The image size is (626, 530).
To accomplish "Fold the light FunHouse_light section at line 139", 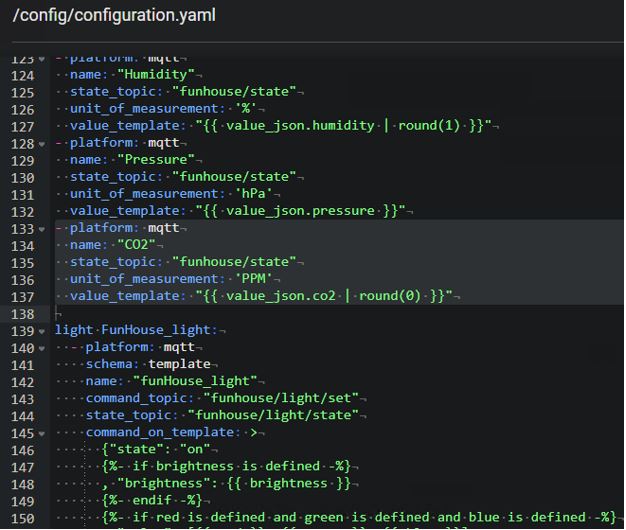I will click(41, 330).
